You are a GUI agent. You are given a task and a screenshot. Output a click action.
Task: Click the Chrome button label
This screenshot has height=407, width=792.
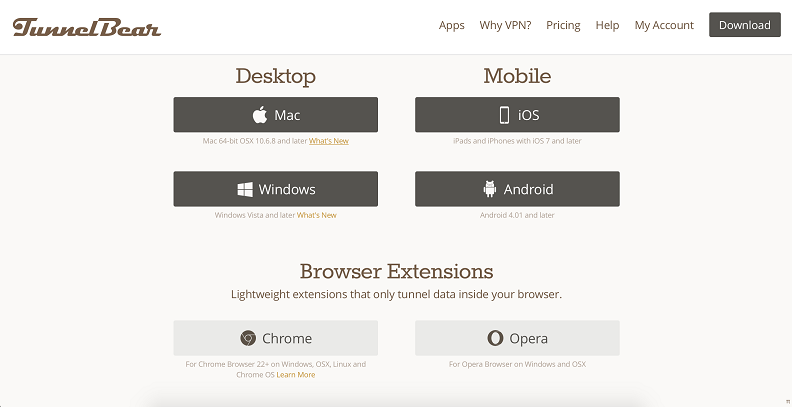287,338
